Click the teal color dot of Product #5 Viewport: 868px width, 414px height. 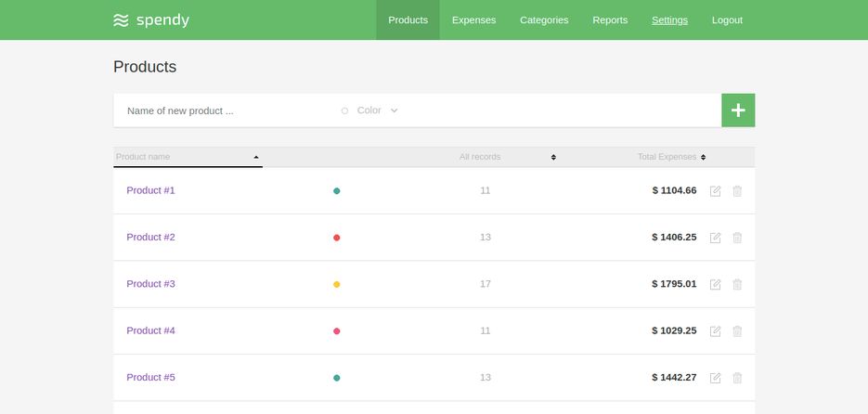click(337, 378)
